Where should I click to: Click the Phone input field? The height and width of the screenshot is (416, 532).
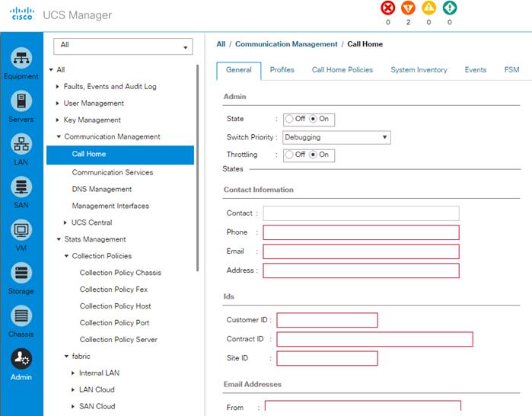pos(361,232)
